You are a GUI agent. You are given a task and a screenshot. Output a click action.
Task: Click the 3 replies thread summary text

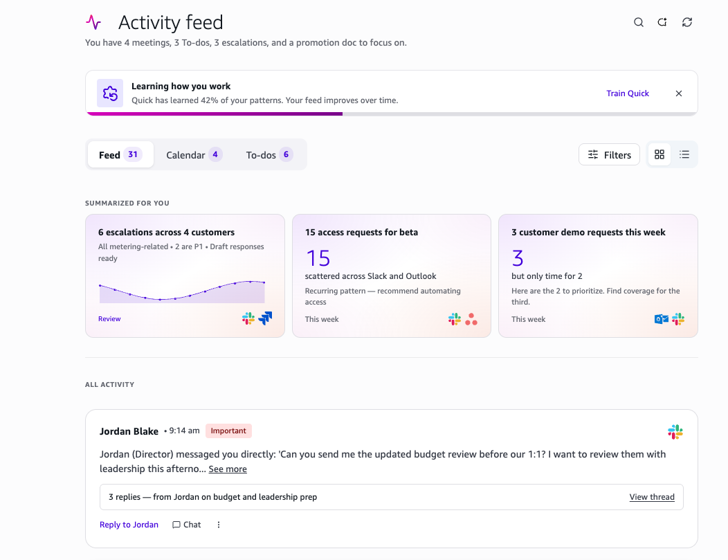212,497
